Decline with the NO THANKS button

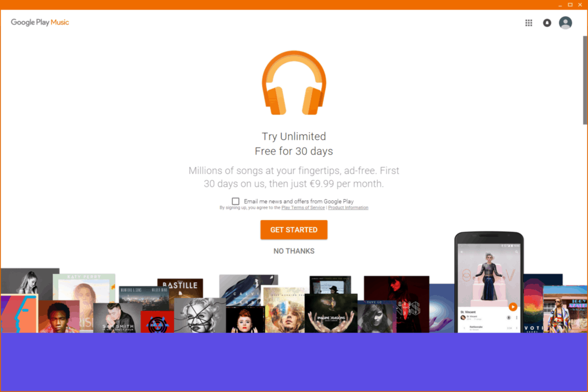pos(294,251)
